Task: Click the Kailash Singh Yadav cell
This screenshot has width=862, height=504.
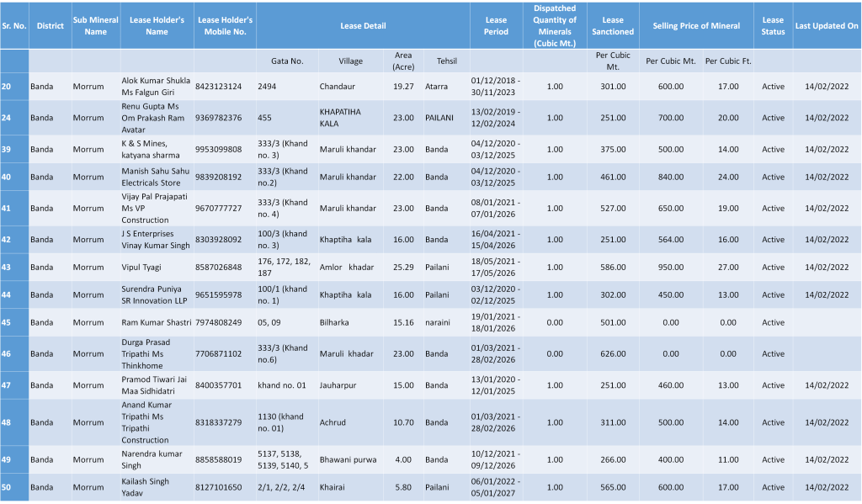Action: (145, 488)
